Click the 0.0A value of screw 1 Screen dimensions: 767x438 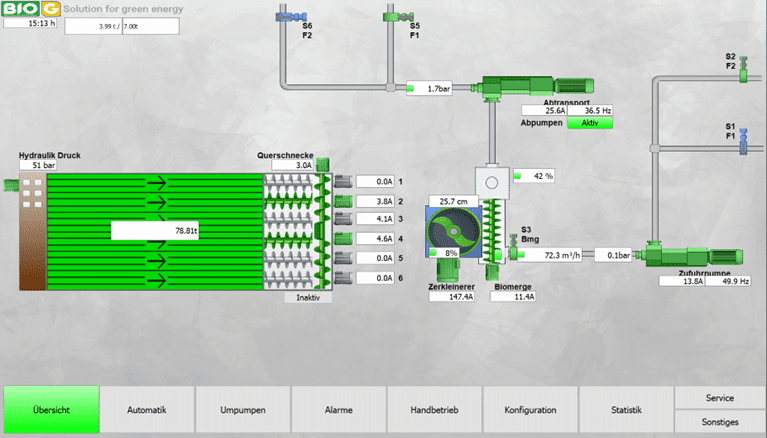pos(375,182)
